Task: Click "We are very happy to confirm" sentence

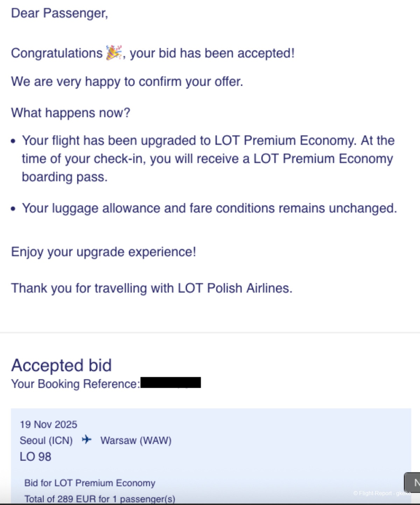Action: (x=127, y=82)
